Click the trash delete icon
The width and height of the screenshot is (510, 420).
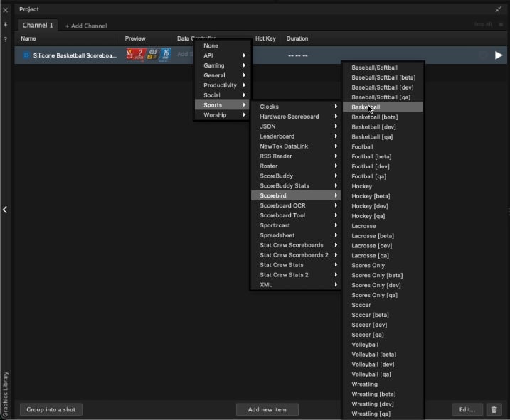[x=494, y=409]
